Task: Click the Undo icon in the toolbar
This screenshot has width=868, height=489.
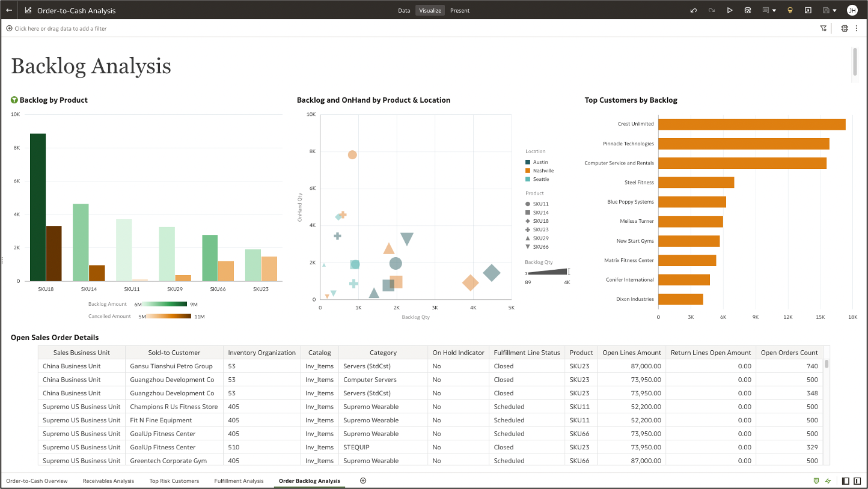Action: pos(693,10)
